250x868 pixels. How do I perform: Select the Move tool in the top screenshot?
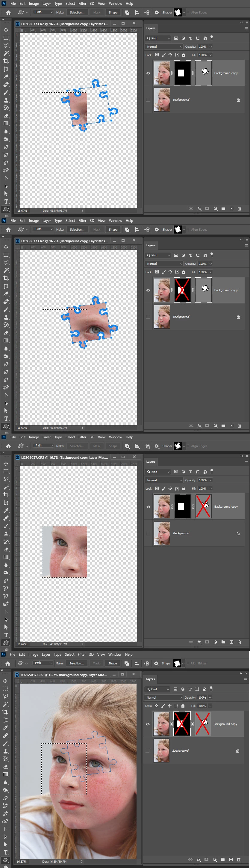coord(6,30)
